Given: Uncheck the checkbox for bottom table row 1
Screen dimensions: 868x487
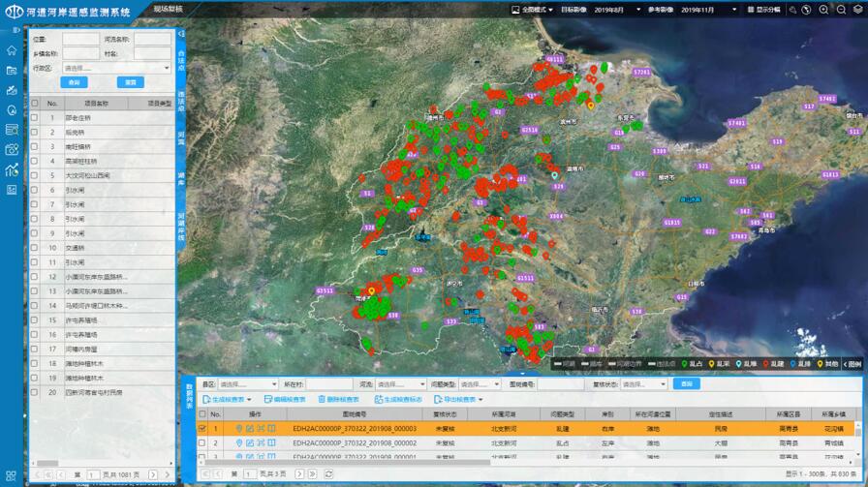Looking at the screenshot, I should (202, 428).
